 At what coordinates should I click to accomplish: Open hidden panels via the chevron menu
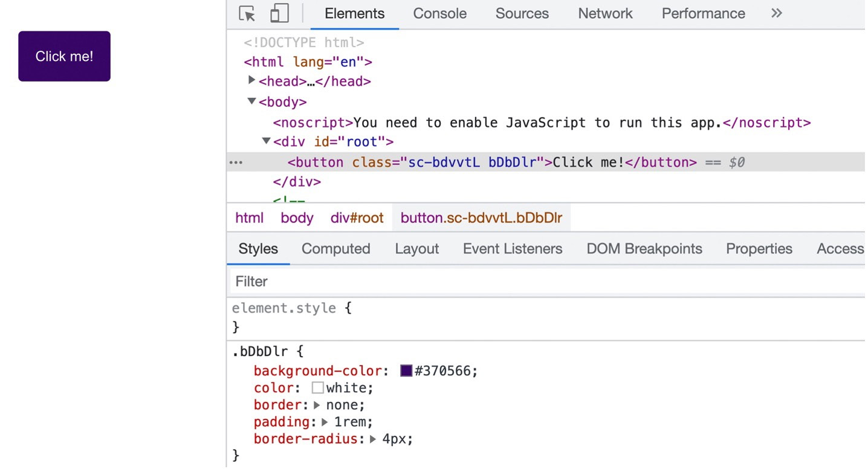click(x=776, y=13)
